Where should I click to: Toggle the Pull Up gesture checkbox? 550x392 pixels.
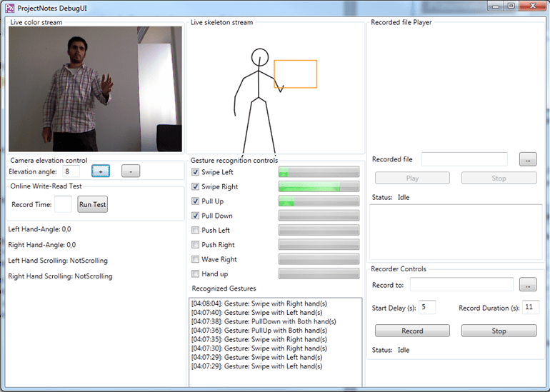[x=196, y=201]
